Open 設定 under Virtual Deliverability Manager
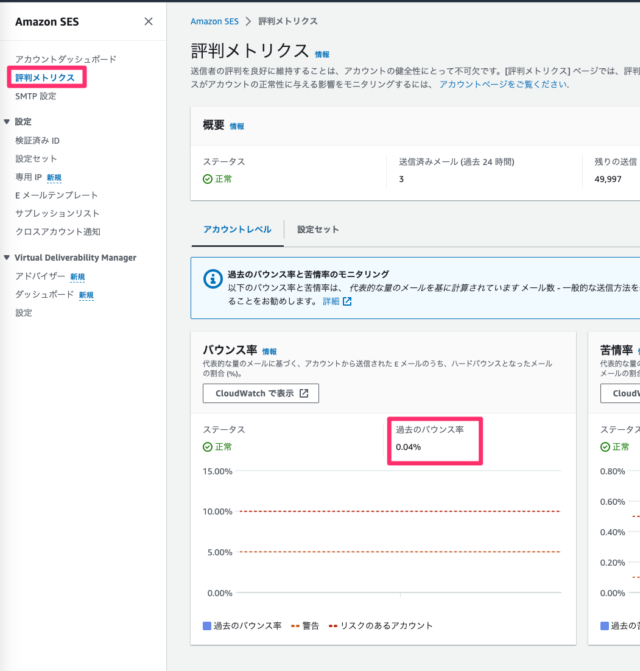This screenshot has width=640, height=671. tap(24, 313)
